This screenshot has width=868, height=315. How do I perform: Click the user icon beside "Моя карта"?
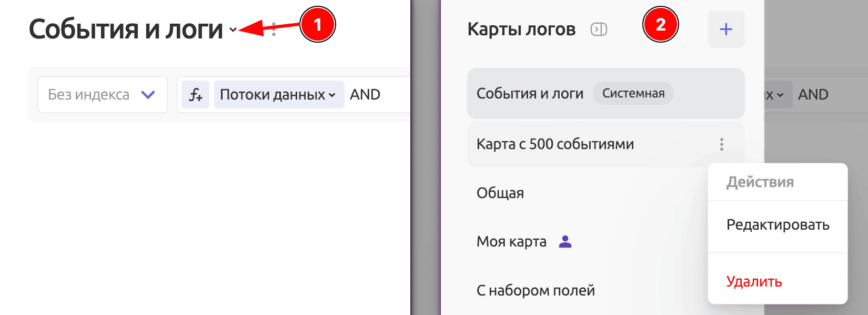[x=565, y=242]
